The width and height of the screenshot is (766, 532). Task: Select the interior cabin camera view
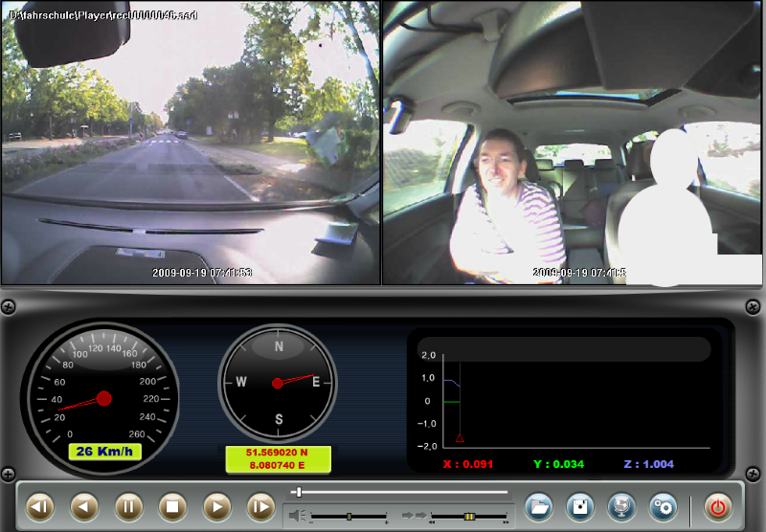pyautogui.click(x=574, y=144)
